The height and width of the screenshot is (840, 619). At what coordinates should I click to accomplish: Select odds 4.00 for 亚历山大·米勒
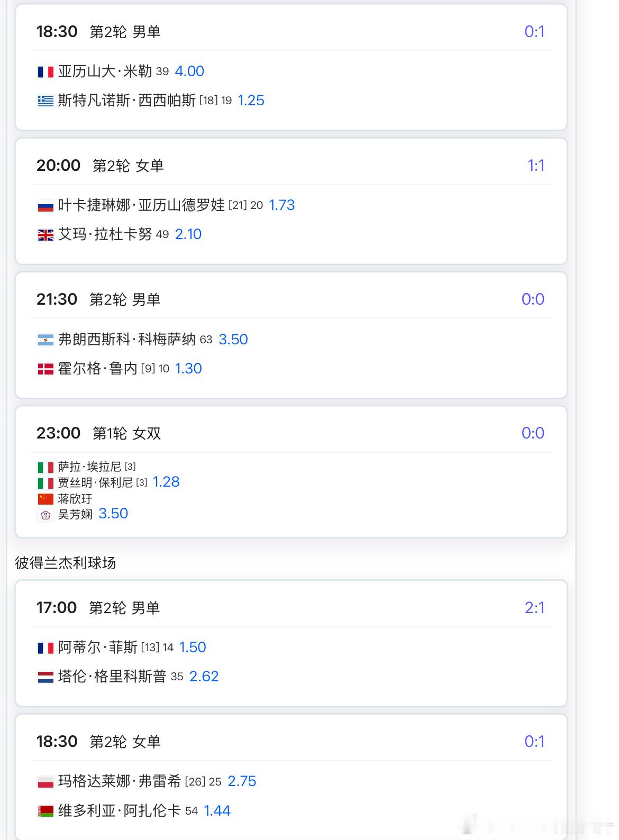189,71
